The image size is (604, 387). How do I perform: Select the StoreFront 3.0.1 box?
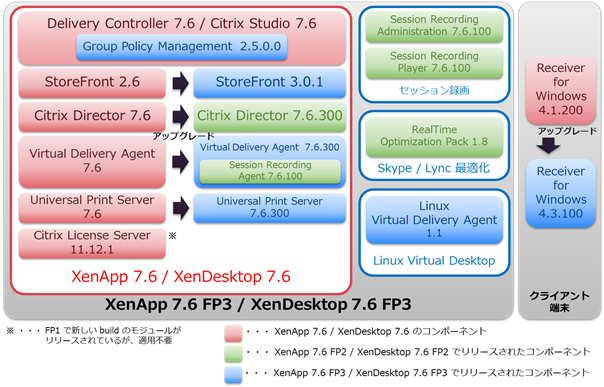coord(270,83)
